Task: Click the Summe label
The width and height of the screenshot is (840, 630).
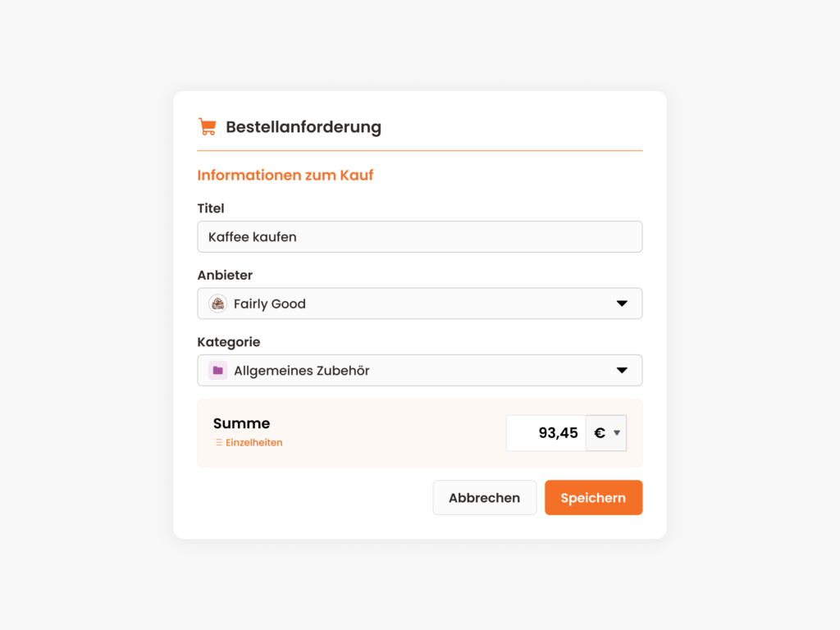Action: point(241,423)
